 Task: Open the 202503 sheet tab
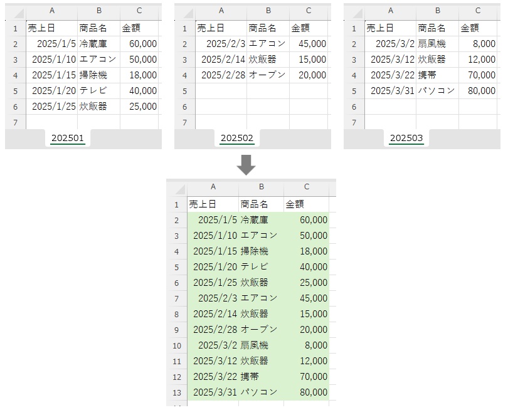point(405,138)
